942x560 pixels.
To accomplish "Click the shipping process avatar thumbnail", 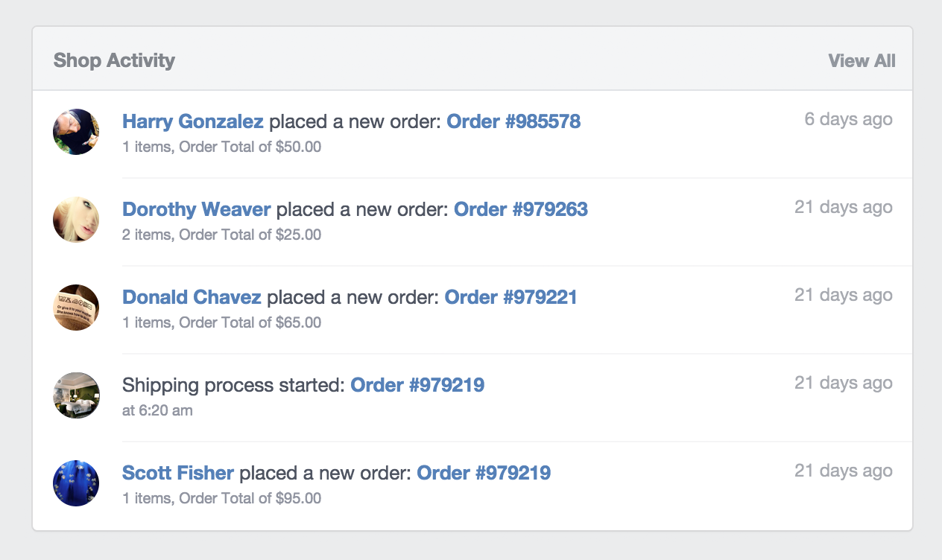I will (76, 395).
